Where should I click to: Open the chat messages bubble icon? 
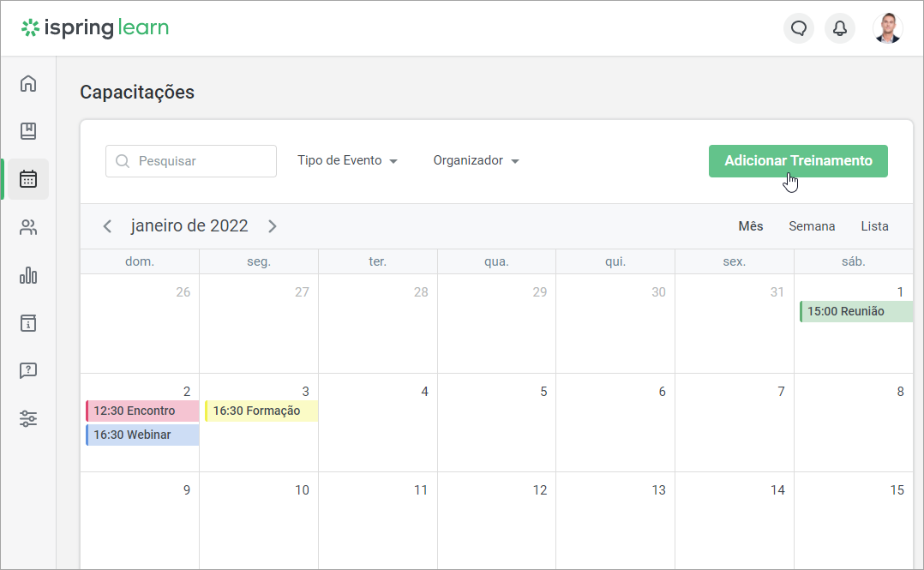(x=799, y=28)
